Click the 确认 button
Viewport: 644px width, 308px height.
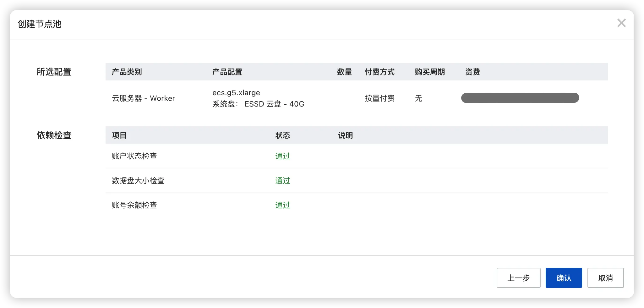click(x=564, y=278)
